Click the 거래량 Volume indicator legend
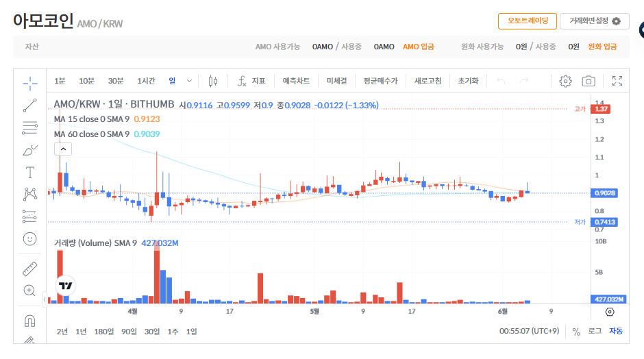Viewport: 644px width, 359px height. [x=95, y=243]
